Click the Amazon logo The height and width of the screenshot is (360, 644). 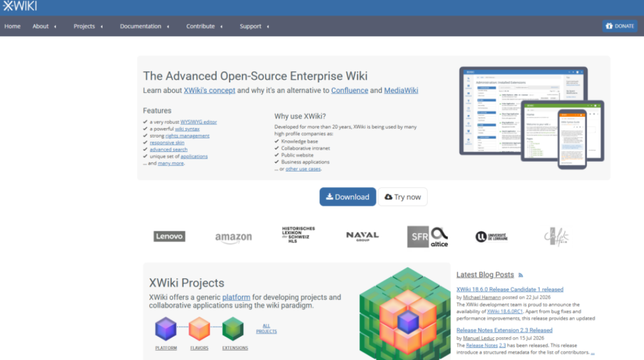[x=233, y=238]
